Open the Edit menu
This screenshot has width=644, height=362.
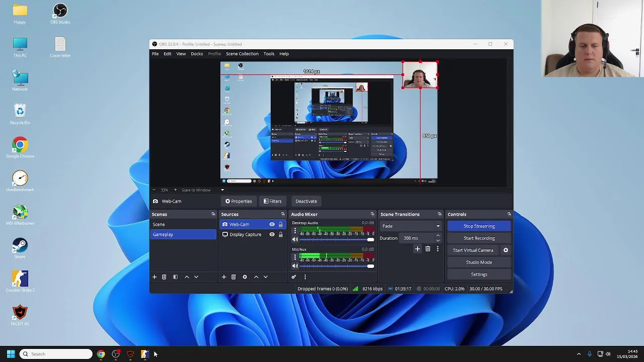pyautogui.click(x=168, y=54)
